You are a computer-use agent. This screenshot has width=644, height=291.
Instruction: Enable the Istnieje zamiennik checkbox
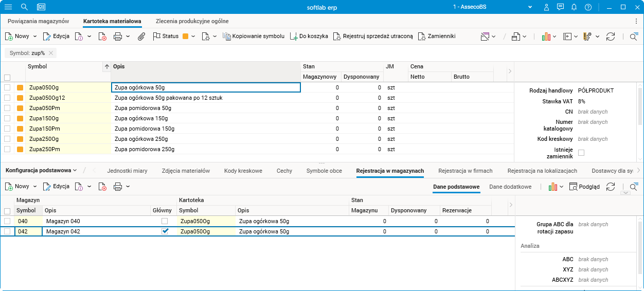(581, 153)
